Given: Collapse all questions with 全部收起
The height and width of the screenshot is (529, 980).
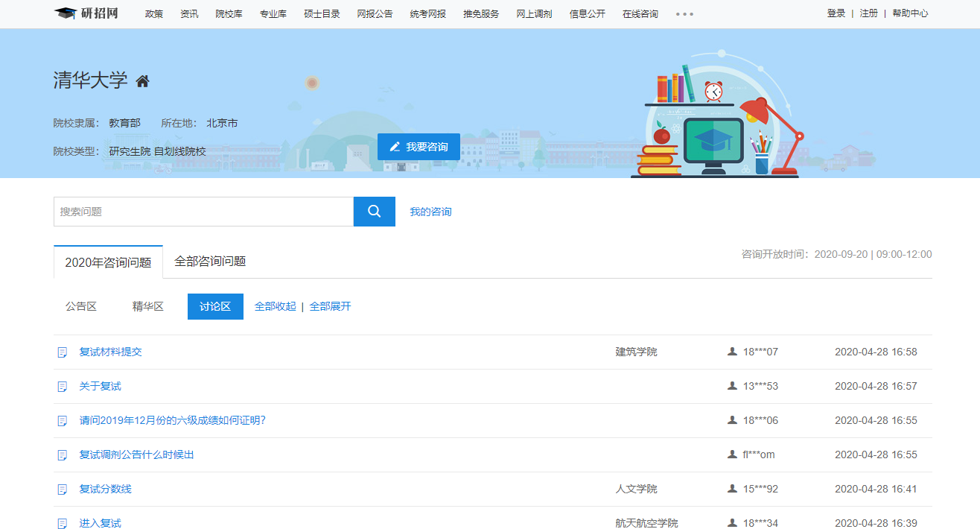Looking at the screenshot, I should 275,306.
